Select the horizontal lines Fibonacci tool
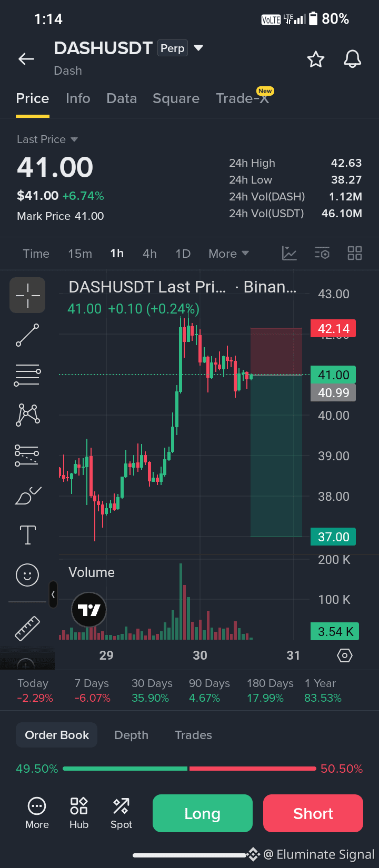Image resolution: width=379 pixels, height=868 pixels. pyautogui.click(x=27, y=375)
